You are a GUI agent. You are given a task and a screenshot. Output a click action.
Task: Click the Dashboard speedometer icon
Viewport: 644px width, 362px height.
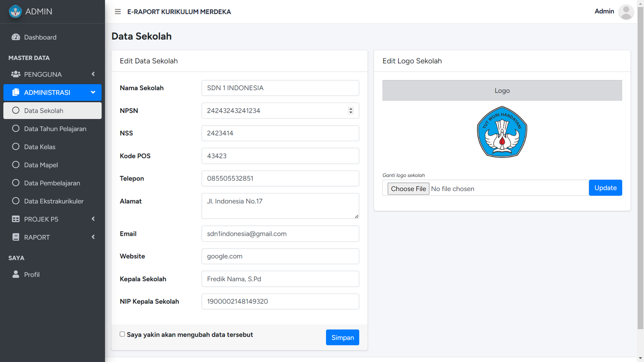(16, 37)
